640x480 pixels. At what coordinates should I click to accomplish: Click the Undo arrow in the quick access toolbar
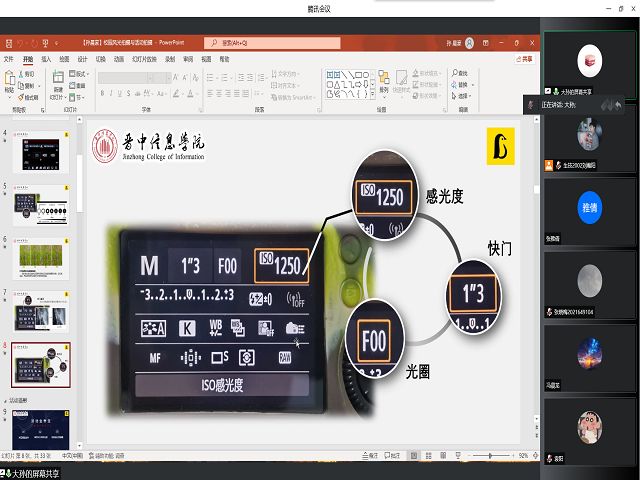(x=20, y=43)
